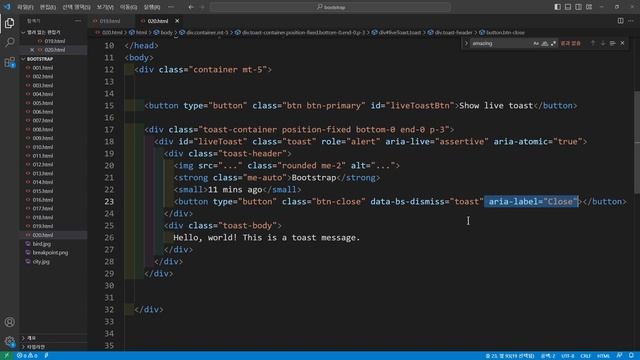Click the VS Code logo in the title bar

tap(7, 7)
